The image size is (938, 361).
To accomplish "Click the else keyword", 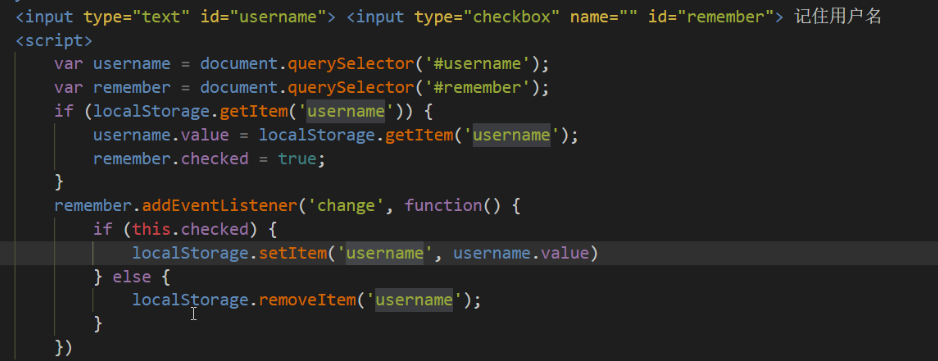I will click(x=132, y=277).
